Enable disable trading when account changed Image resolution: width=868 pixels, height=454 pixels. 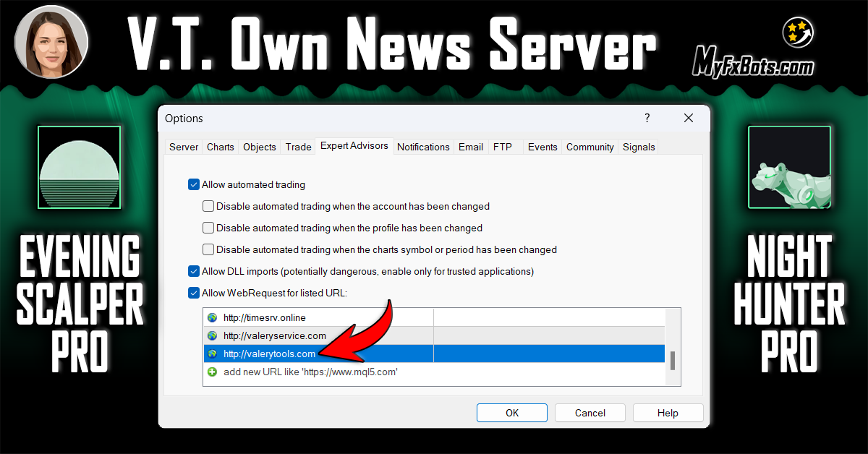208,206
